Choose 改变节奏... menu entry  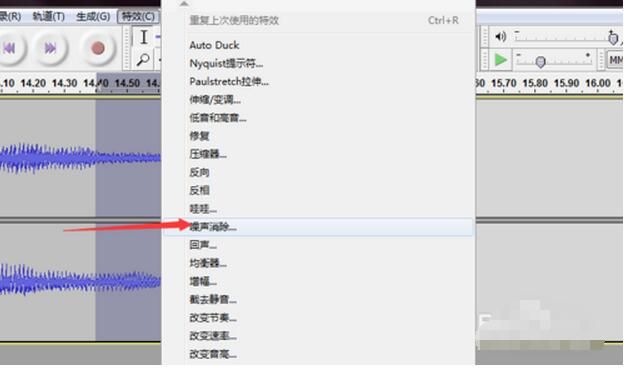click(213, 318)
